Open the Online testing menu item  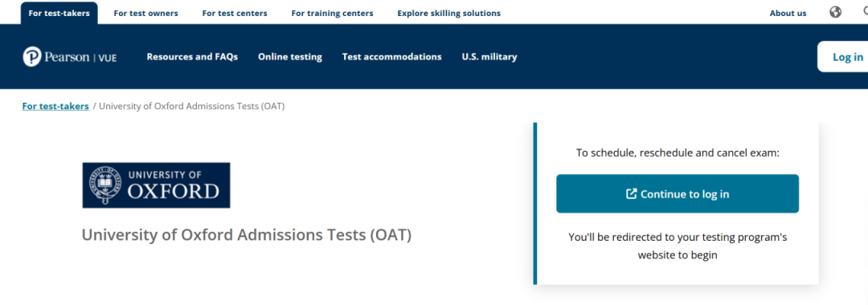pyautogui.click(x=290, y=56)
